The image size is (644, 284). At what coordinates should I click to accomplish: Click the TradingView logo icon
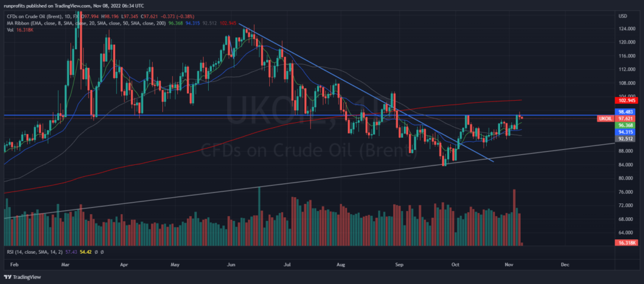coord(8,277)
